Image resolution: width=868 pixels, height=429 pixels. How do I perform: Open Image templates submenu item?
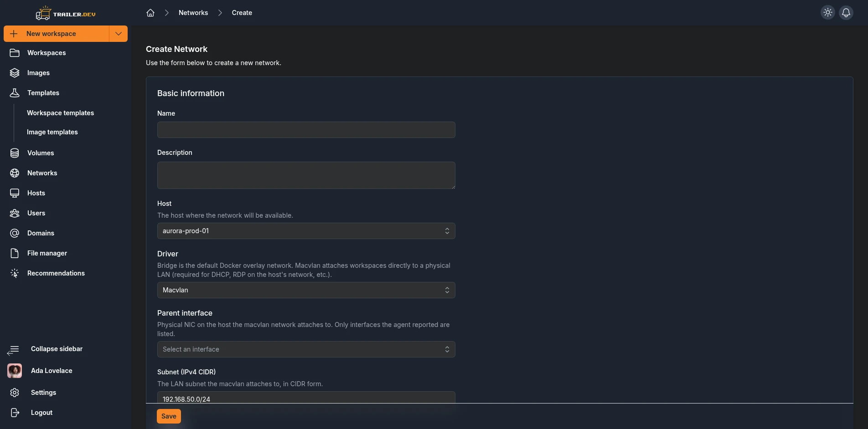click(x=52, y=132)
